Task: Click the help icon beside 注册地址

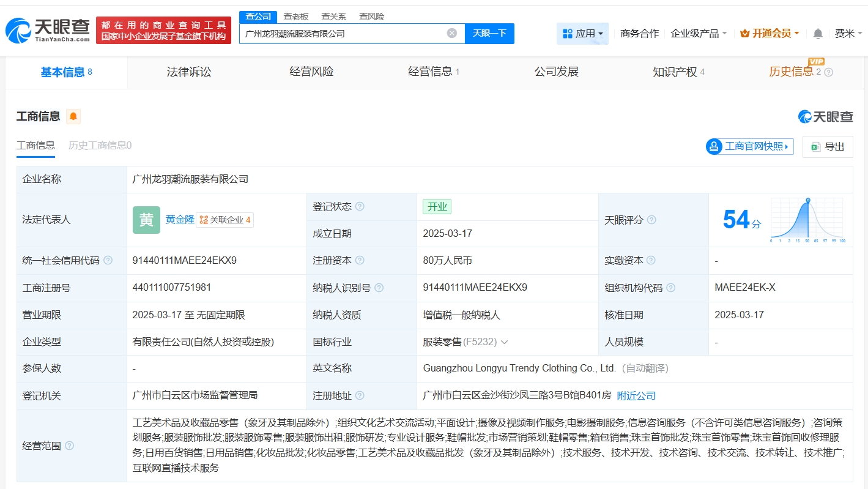Action: 360,396
